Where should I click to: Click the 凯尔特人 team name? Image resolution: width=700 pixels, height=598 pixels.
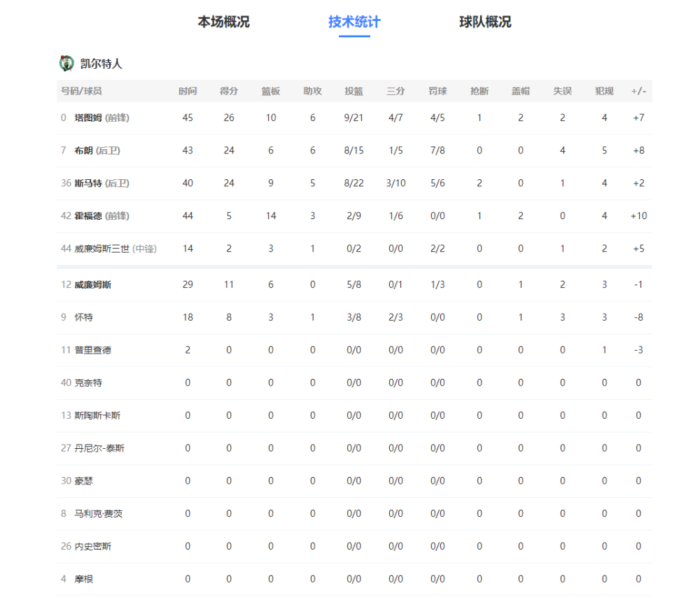point(101,64)
